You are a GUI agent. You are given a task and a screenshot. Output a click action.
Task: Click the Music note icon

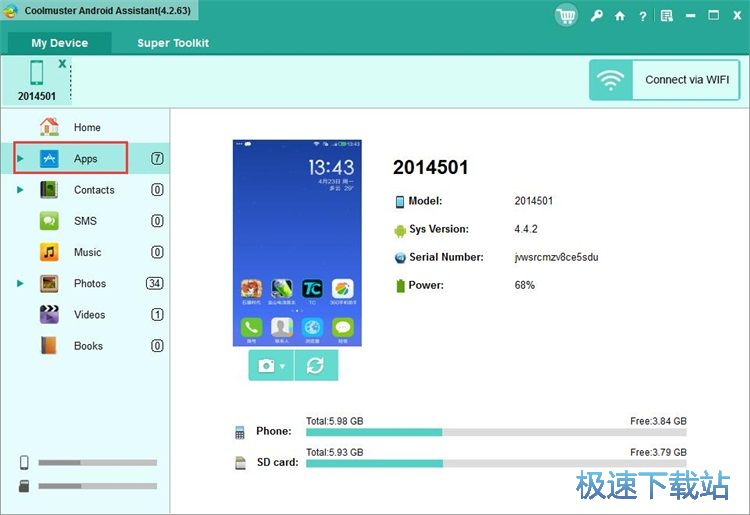pos(49,252)
